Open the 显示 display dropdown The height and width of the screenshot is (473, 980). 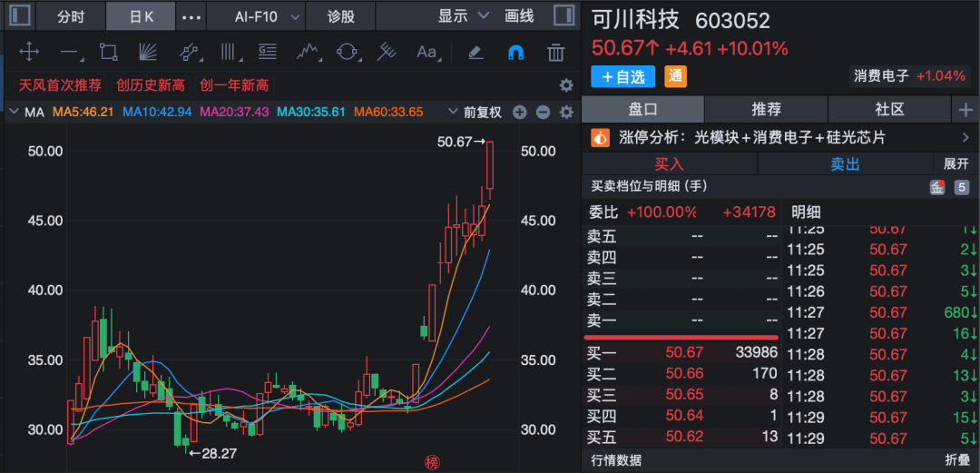[x=463, y=15]
